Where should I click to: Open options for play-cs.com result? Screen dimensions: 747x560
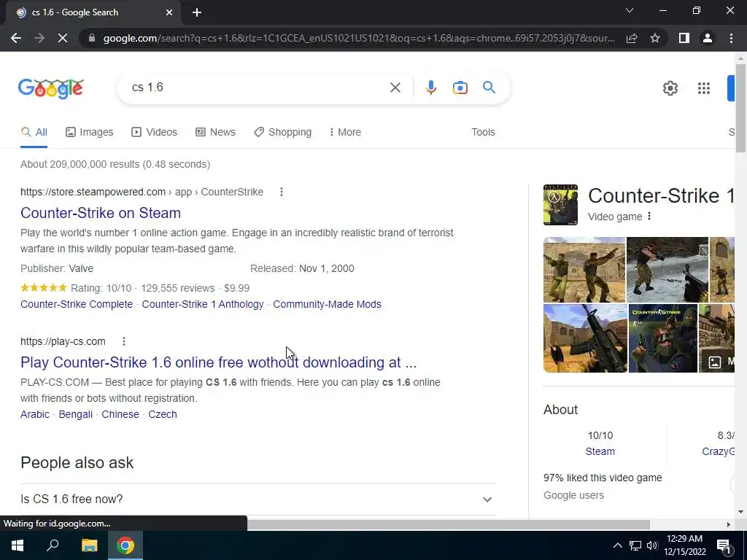pyautogui.click(x=124, y=341)
